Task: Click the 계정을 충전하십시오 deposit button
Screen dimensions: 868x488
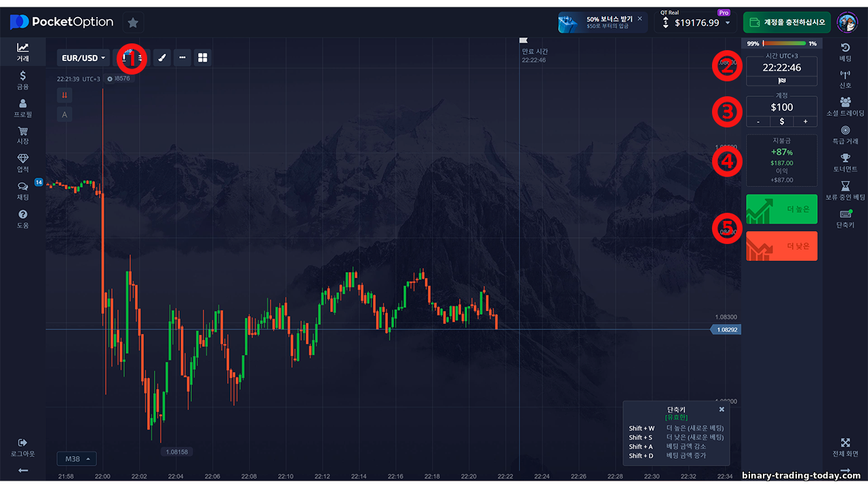Action: [x=787, y=22]
